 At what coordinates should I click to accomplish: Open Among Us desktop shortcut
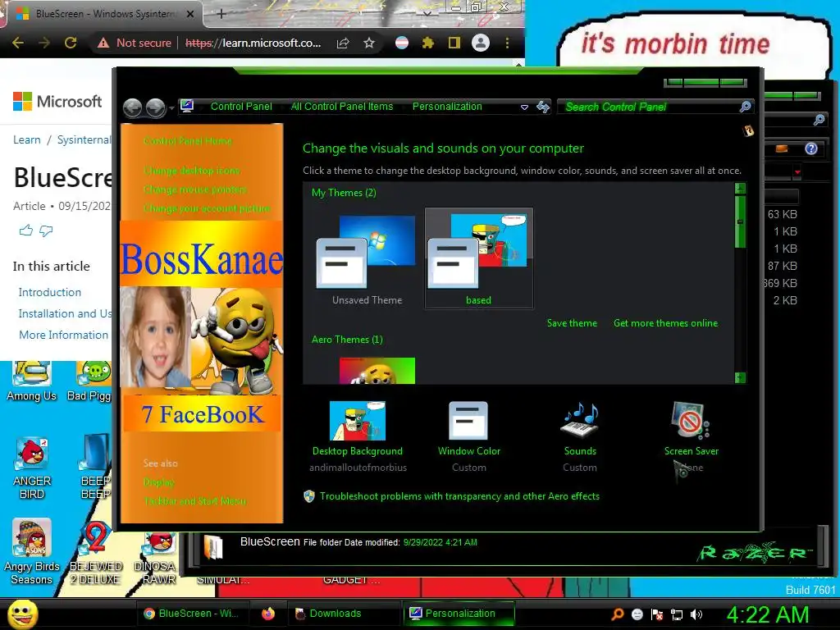click(x=32, y=382)
